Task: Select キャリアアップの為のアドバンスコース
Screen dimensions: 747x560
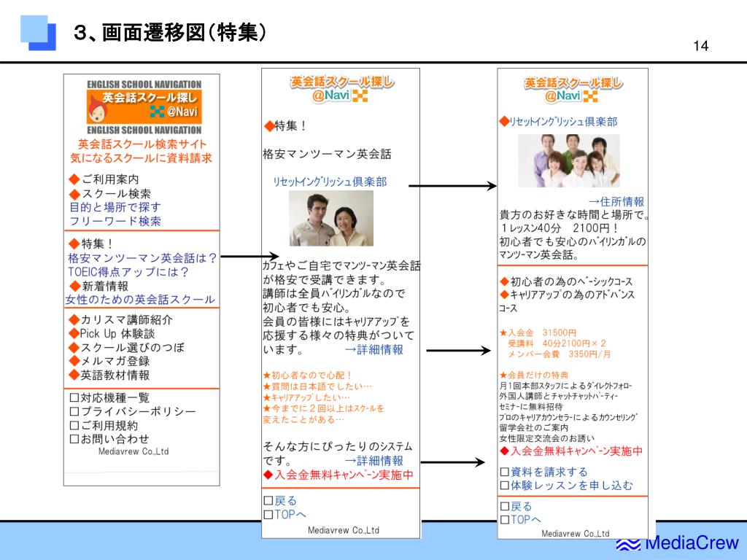Action: (x=567, y=301)
